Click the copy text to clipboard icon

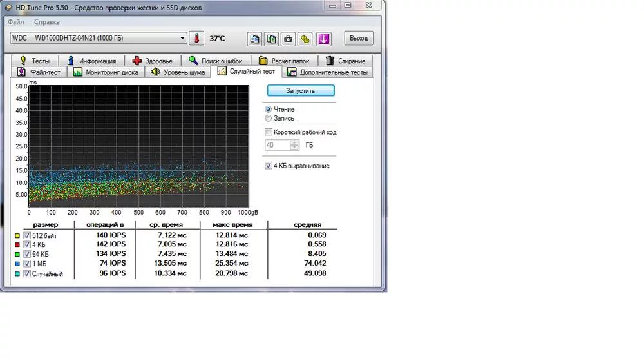(255, 39)
